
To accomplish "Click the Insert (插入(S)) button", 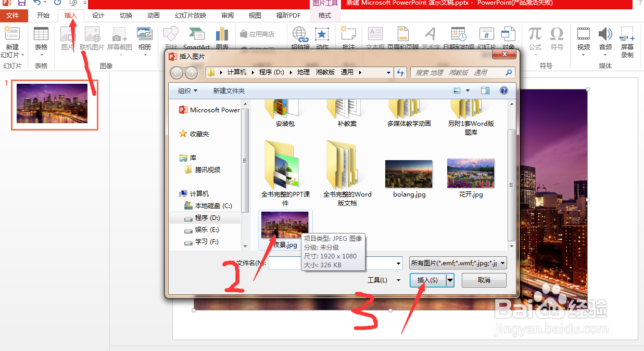I will [427, 280].
